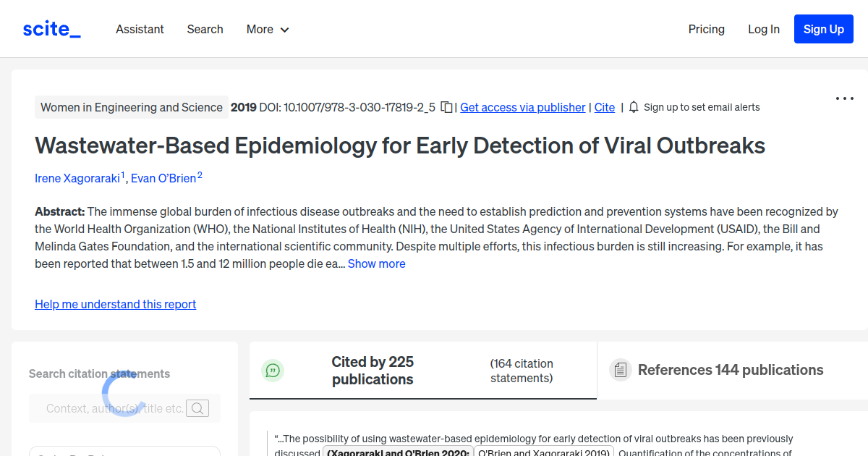This screenshot has width=868, height=456.
Task: Click Help me understand this report
Action: (x=115, y=303)
